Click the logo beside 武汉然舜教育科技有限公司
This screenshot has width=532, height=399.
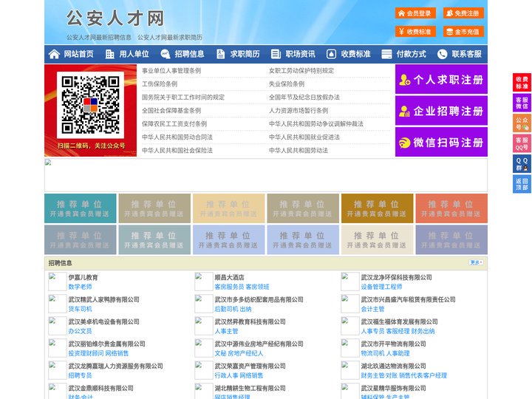(x=204, y=326)
